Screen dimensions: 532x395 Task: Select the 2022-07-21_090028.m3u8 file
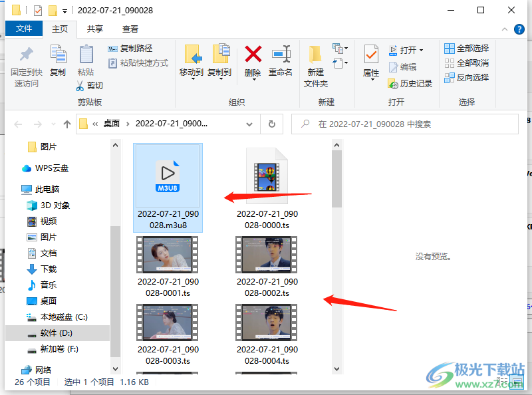click(x=168, y=188)
